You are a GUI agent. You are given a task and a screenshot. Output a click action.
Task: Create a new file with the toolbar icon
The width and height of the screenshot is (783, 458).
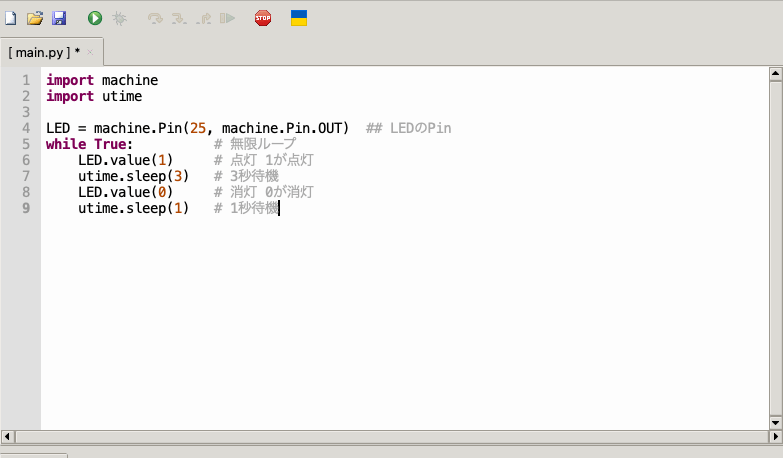[10, 18]
